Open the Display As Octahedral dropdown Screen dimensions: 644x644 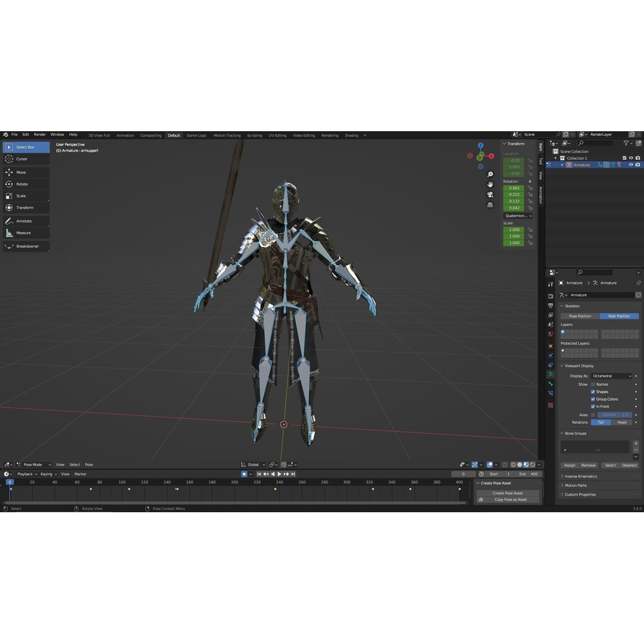[612, 376]
